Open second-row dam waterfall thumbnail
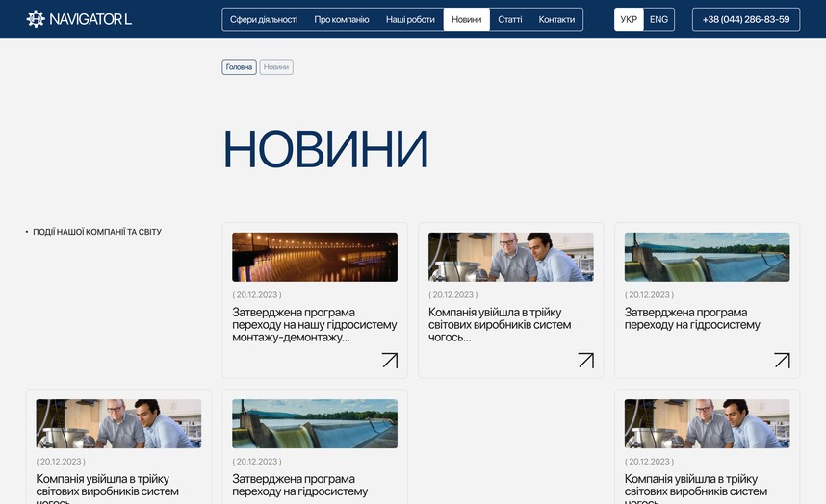The width and height of the screenshot is (826, 504). click(315, 423)
